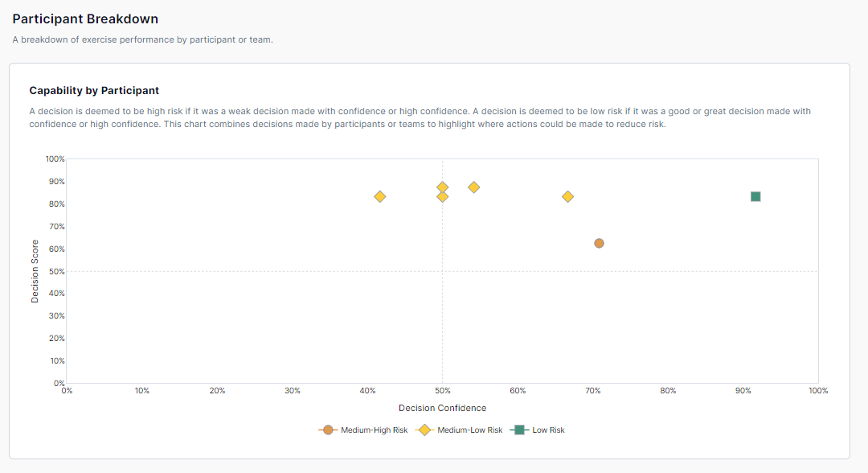This screenshot has width=868, height=473.
Task: Click the Participant Breakdown heading
Action: 85,19
